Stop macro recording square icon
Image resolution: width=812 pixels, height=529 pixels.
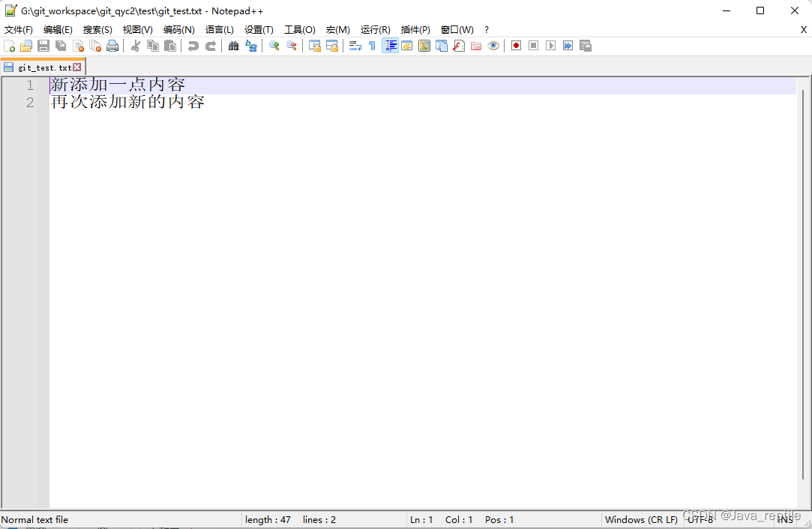[x=533, y=46]
